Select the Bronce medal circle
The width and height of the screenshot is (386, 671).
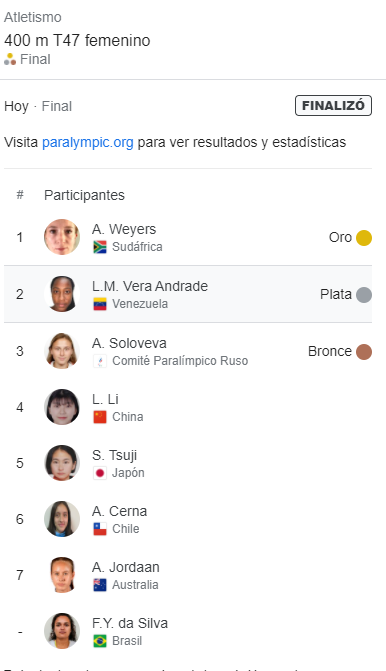coord(364,352)
